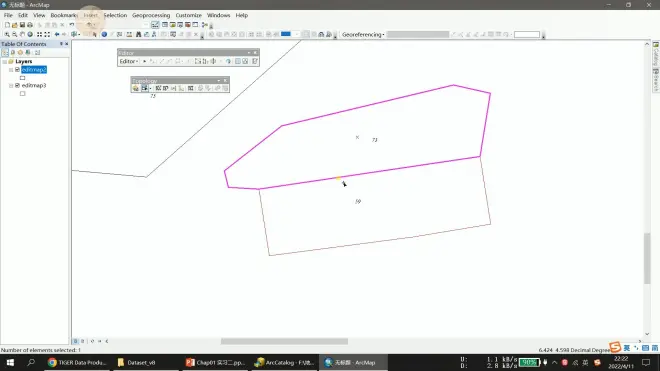This screenshot has height=371, width=660.
Task: Toggle visibility of editmap3 layer
Action: tap(17, 85)
